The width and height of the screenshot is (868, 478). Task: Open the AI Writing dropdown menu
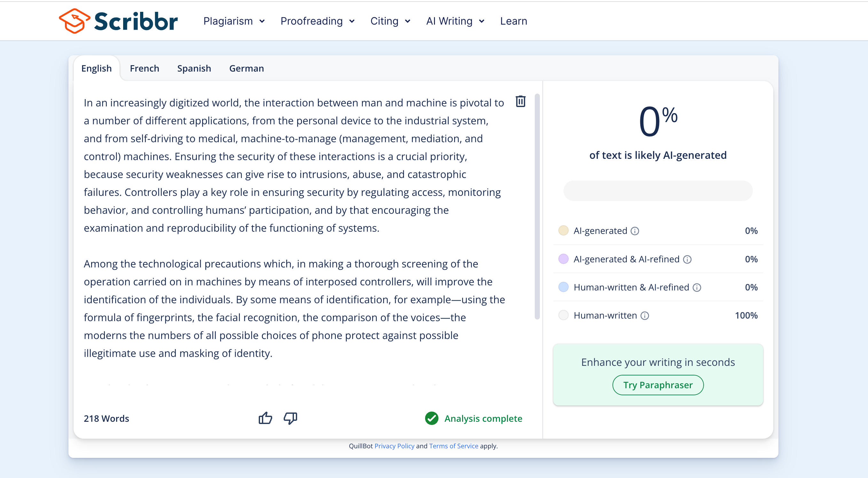coord(455,21)
